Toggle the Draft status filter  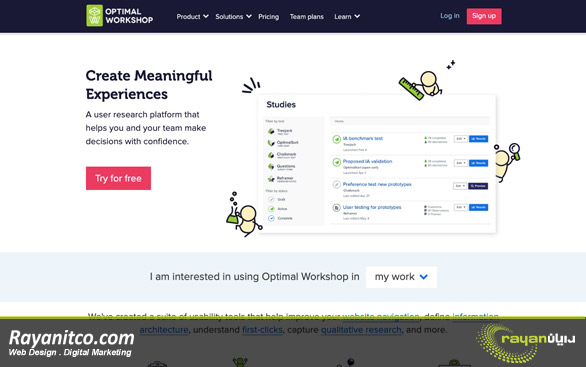(x=277, y=200)
